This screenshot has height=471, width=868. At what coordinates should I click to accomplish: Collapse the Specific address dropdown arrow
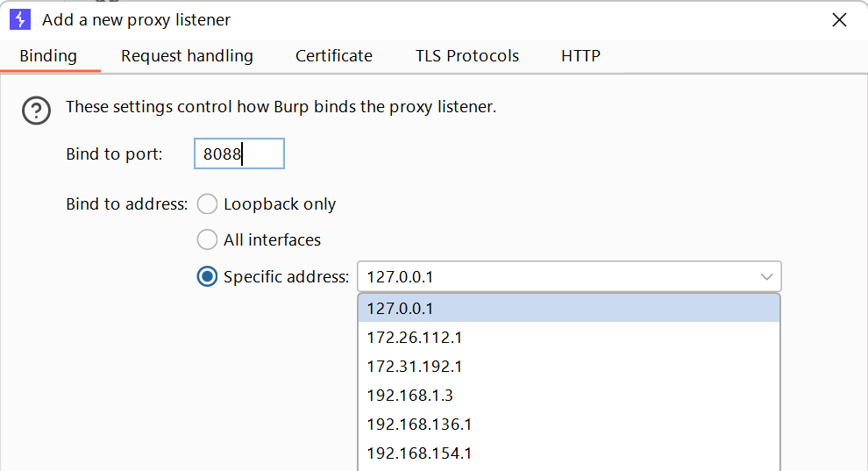click(767, 277)
